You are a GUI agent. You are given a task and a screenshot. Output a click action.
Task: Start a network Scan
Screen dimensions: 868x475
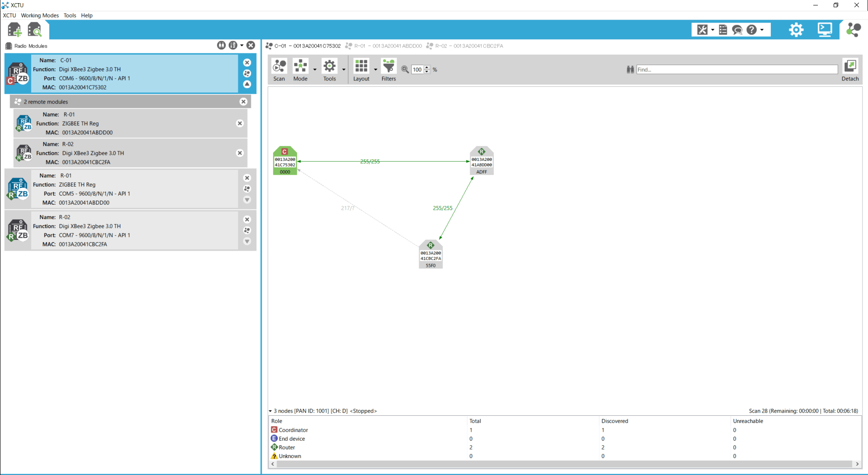(x=279, y=70)
